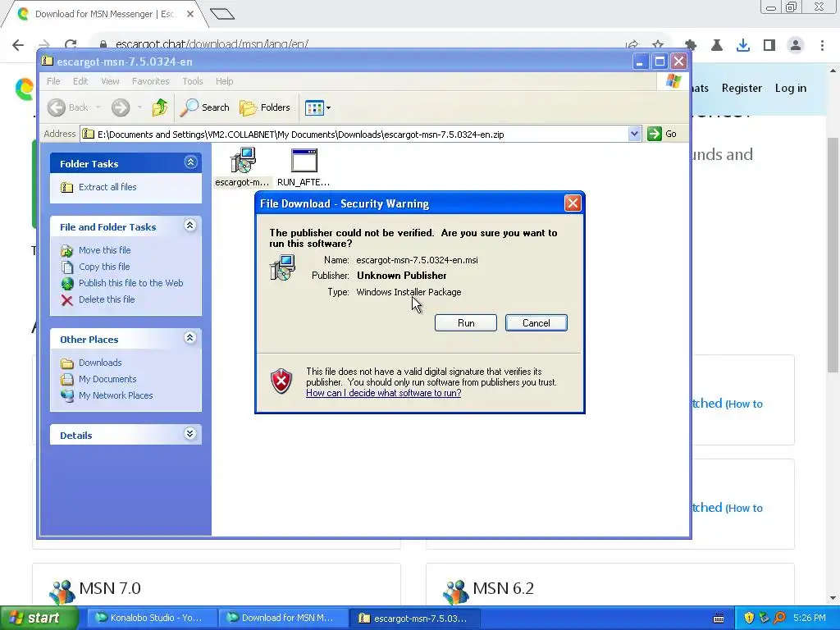Open the Explorer File menu
Screen dimensions: 840x630
pos(53,81)
